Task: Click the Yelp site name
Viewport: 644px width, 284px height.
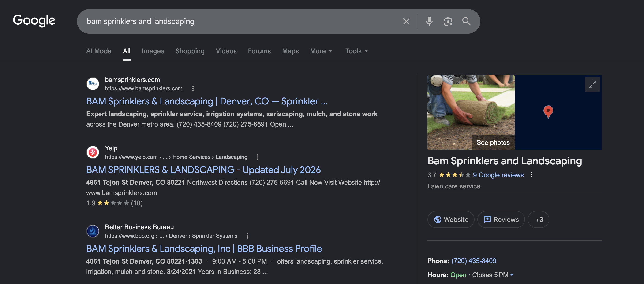Action: (x=111, y=148)
